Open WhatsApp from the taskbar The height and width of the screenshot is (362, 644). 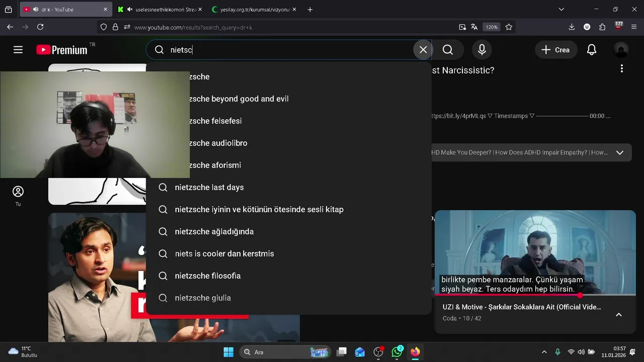[x=397, y=352]
